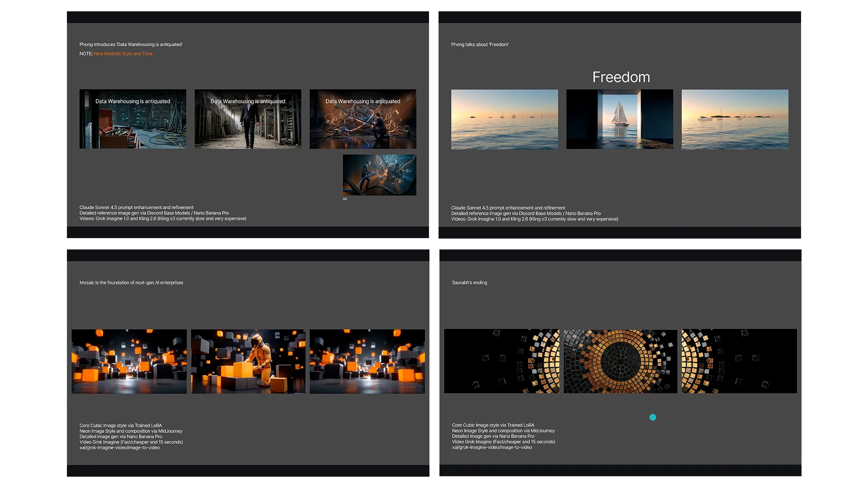Click the Alt image with glowing cable sphere

click(380, 175)
